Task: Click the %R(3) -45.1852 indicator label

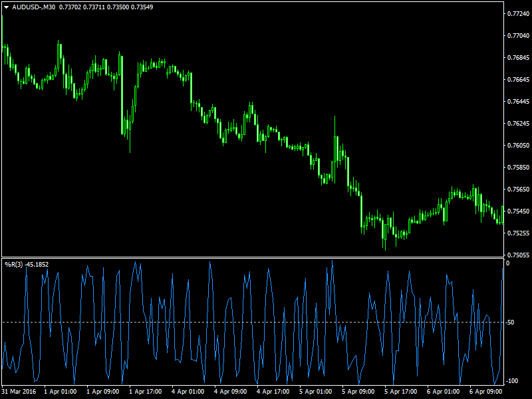Action: 27,264
